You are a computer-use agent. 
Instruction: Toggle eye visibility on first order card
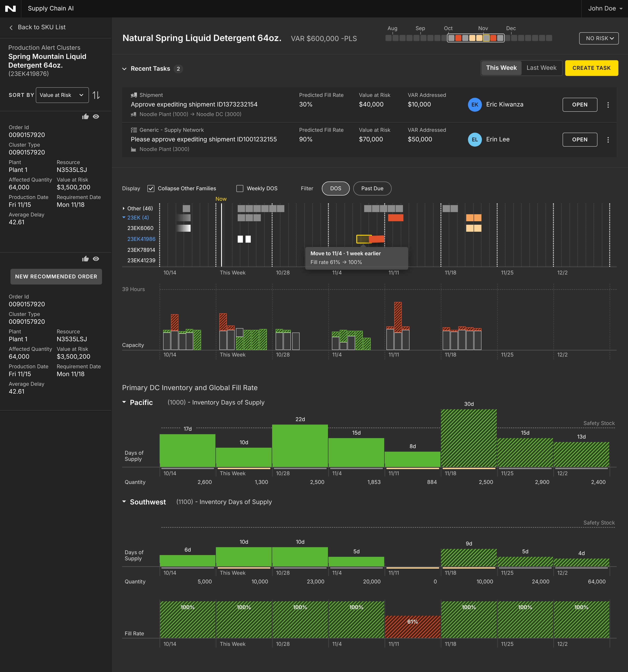[x=96, y=117]
